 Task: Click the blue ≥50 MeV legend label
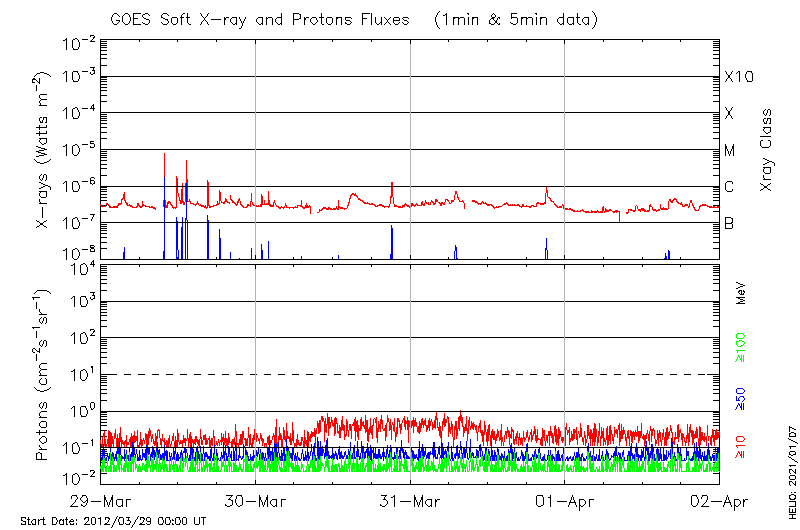(x=741, y=399)
